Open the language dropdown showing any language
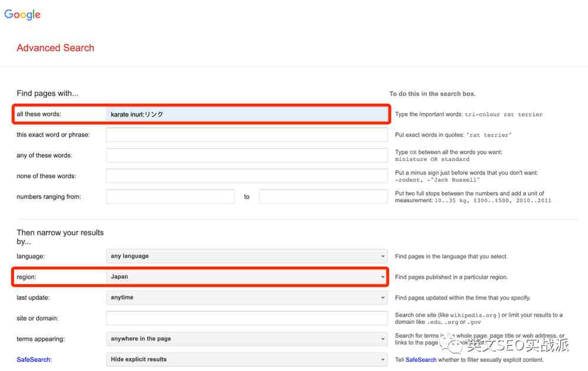The height and width of the screenshot is (371, 588). [247, 256]
